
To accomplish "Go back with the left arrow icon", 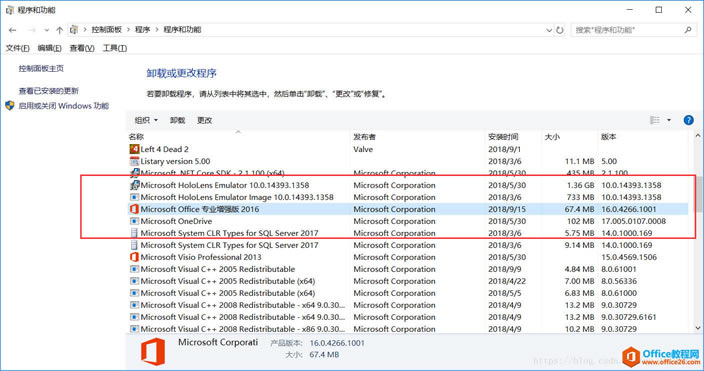I will coord(13,30).
